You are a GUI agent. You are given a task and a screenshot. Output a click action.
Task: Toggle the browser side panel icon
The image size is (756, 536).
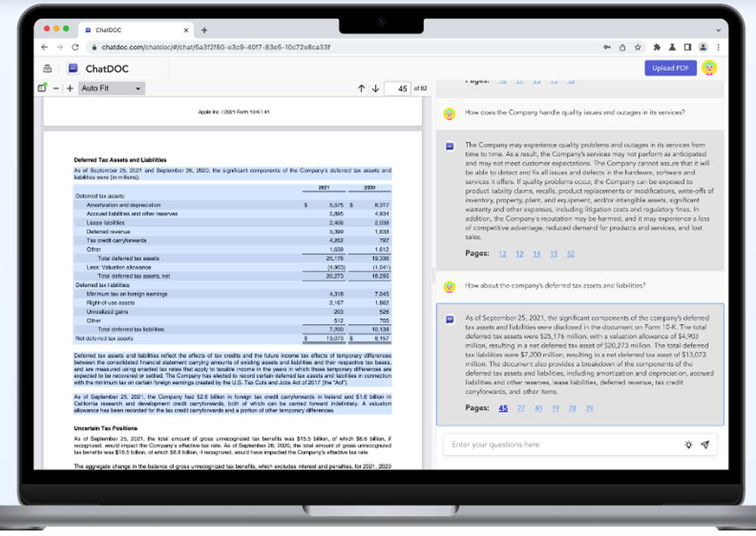click(687, 47)
